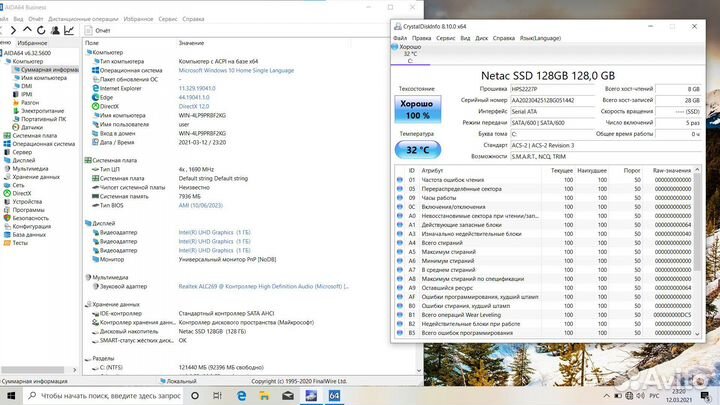Viewport: 720px width, 405px height.
Task: Follow the DirectX 12.0 link
Action: [x=194, y=106]
